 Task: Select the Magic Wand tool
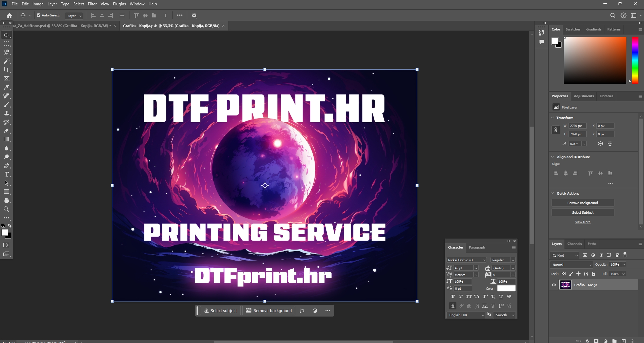point(6,61)
